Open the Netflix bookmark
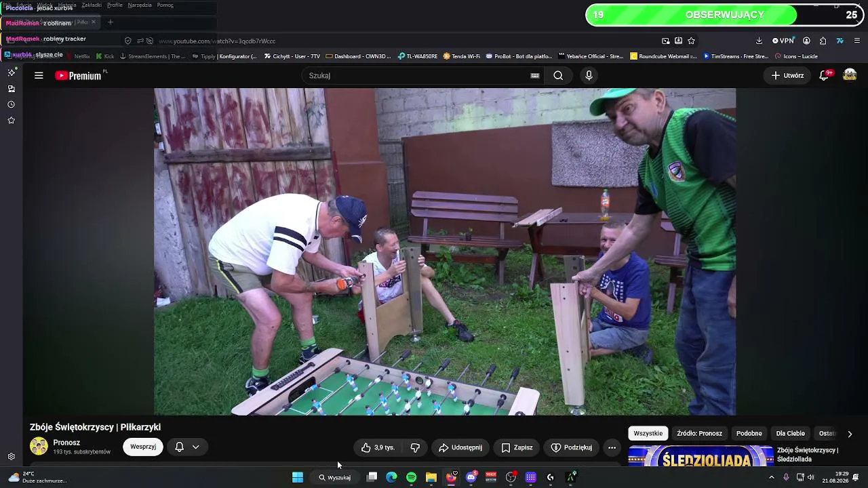The height and width of the screenshot is (488, 868). point(77,56)
